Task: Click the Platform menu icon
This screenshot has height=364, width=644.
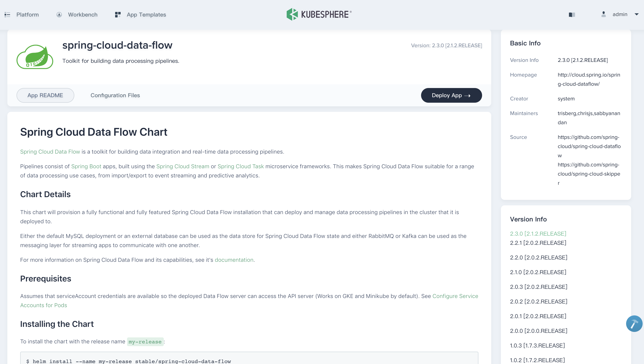Action: point(7,14)
